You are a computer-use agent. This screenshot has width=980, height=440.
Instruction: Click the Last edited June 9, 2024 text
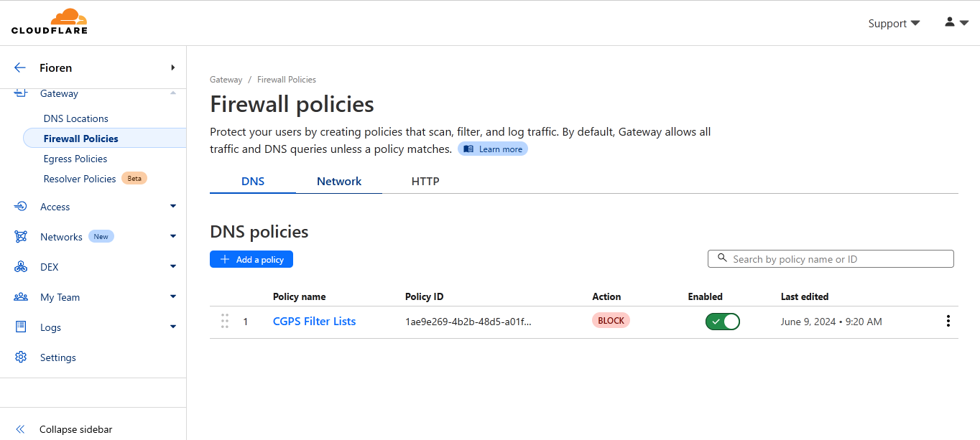tap(831, 322)
